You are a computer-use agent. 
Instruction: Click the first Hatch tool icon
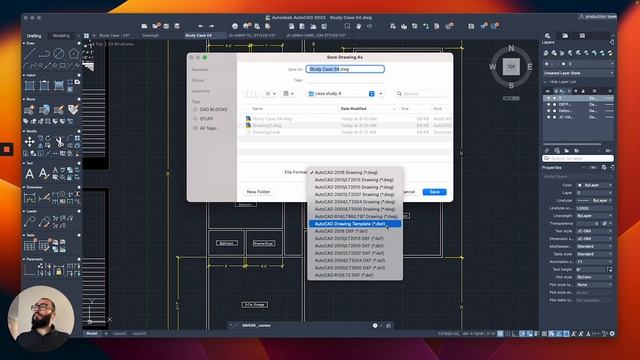pos(29,86)
